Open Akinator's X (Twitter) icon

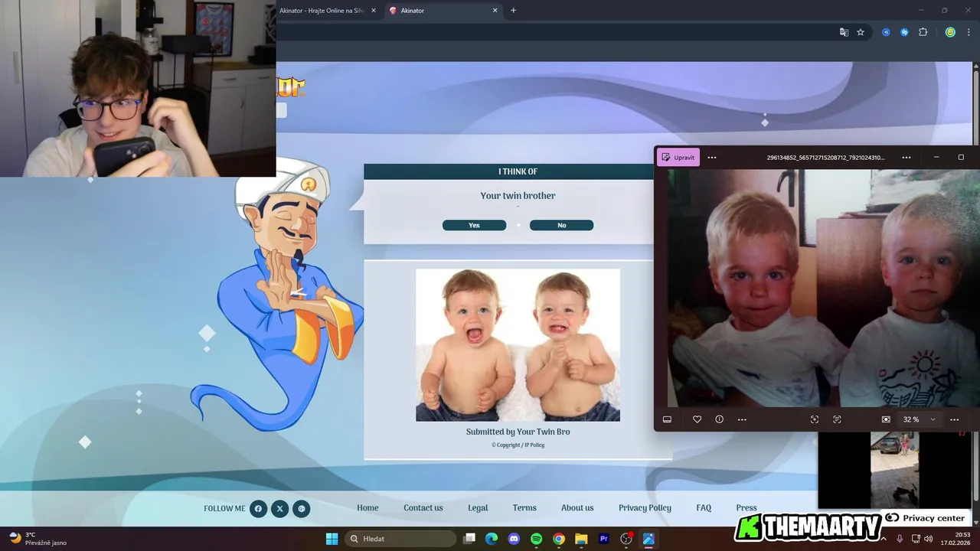click(x=279, y=508)
